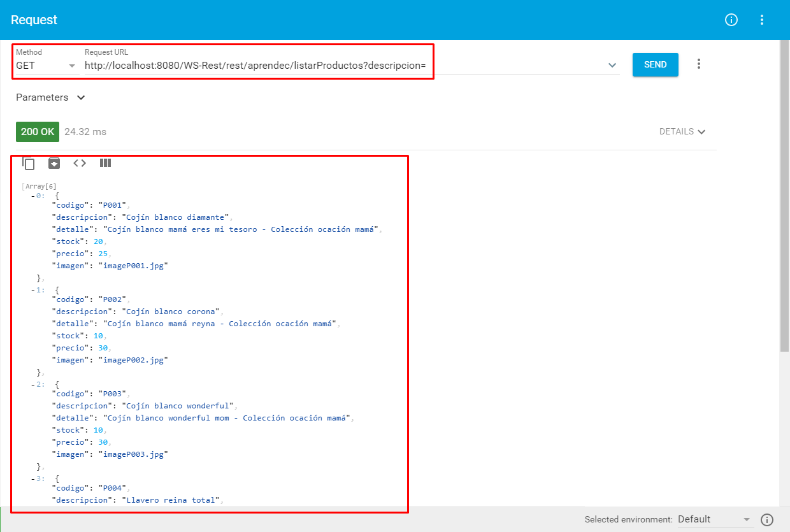Select the Request title in blue header
The image size is (790, 532).
tap(34, 20)
